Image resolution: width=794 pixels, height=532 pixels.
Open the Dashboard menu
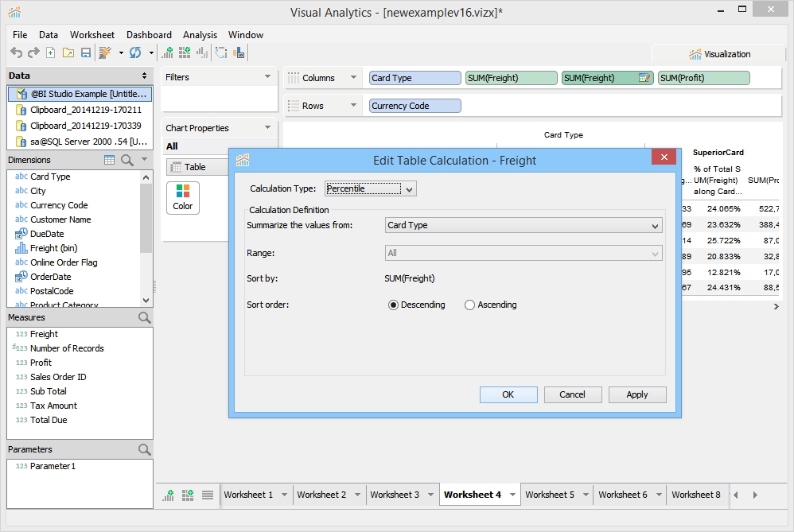pos(149,35)
